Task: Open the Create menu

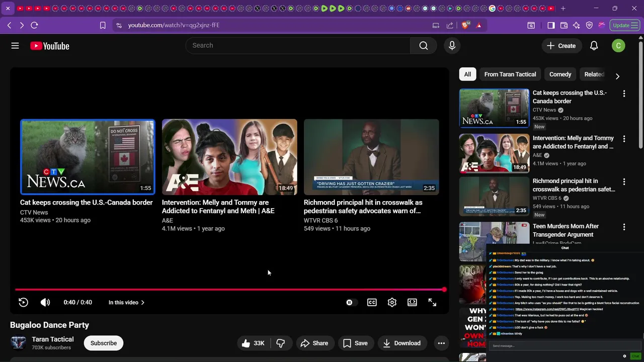Action: tap(561, 46)
